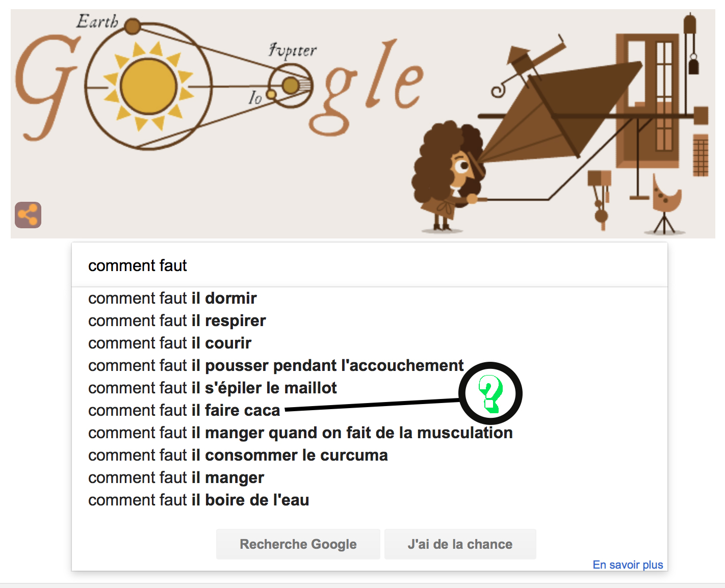
Task: Select suggestion comment faut il respirer
Action: tap(176, 320)
